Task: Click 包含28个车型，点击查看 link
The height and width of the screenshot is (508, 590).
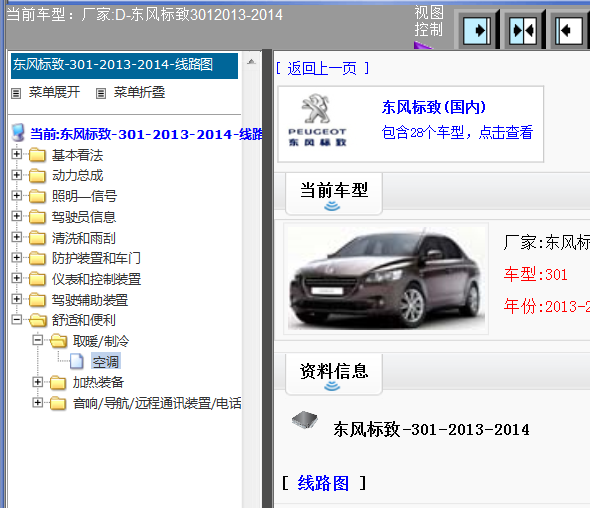Action: [457, 132]
